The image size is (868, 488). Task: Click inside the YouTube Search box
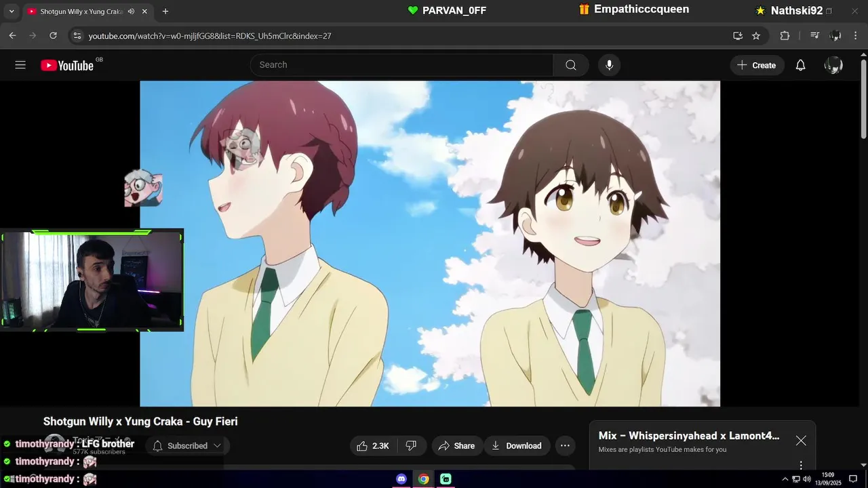click(401, 65)
